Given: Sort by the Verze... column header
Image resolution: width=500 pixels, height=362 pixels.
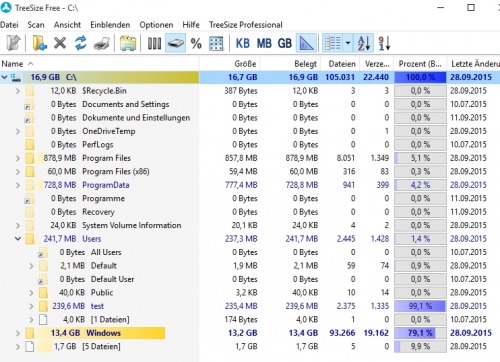Looking at the screenshot, I should 376,64.
